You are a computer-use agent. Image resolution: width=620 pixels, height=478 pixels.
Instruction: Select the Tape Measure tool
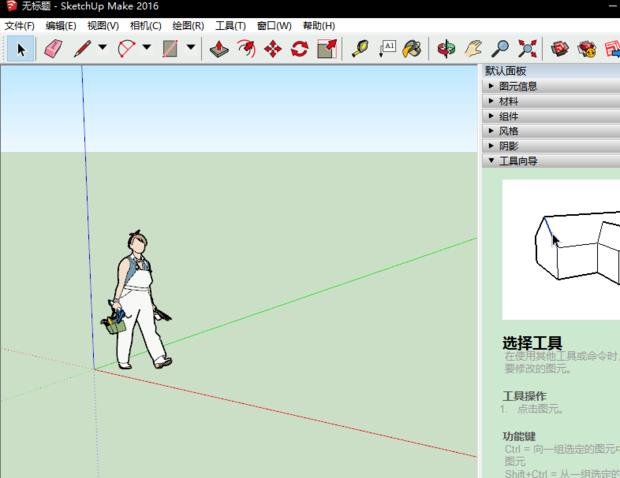click(359, 48)
